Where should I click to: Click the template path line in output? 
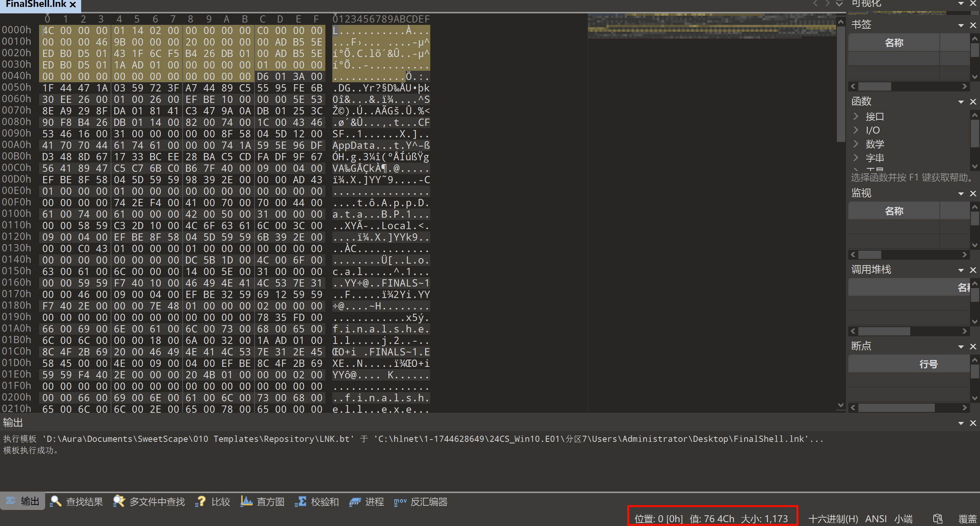(413, 439)
